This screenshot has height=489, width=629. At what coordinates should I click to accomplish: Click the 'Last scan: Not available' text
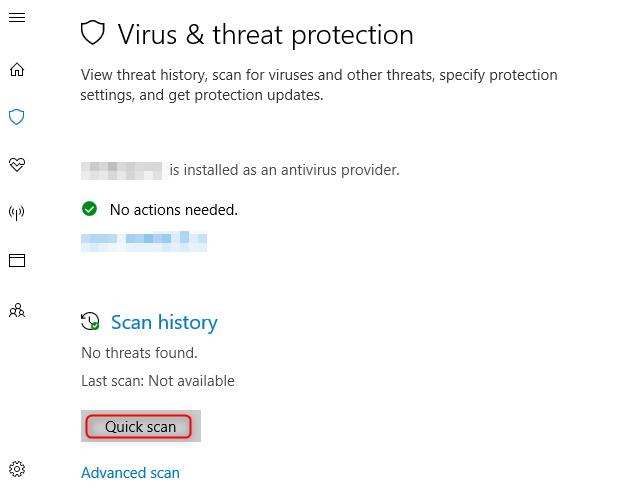(x=158, y=381)
